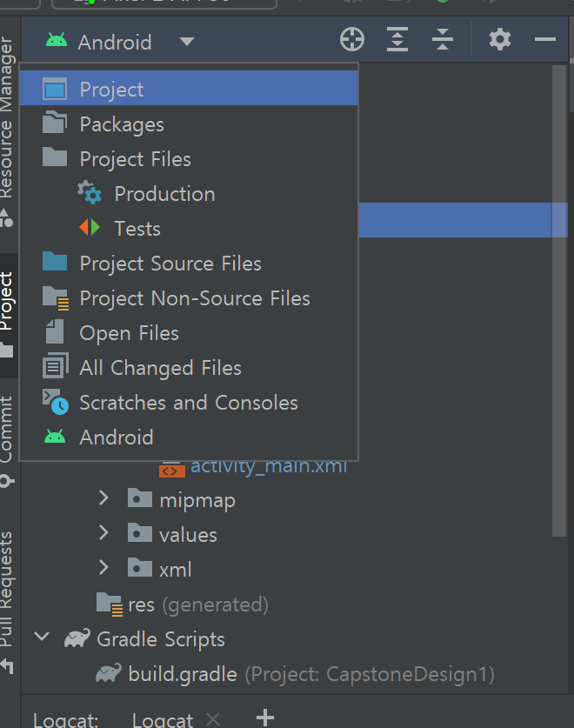Open the Project side tool tab

(x=9, y=315)
